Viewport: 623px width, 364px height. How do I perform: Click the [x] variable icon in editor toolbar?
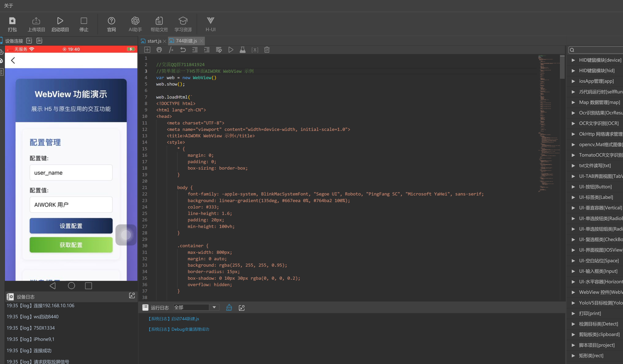click(255, 50)
